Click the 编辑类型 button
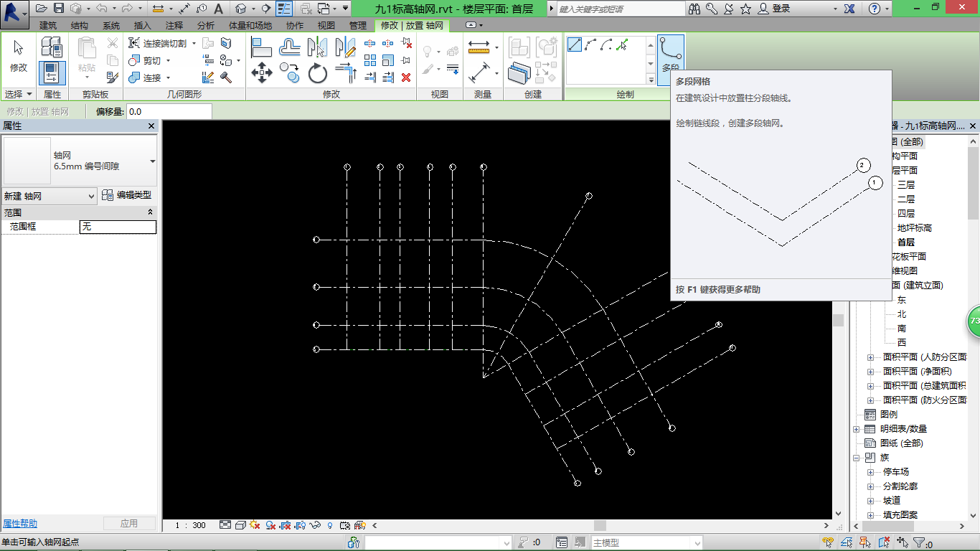Image resolution: width=980 pixels, height=551 pixels. coord(126,195)
